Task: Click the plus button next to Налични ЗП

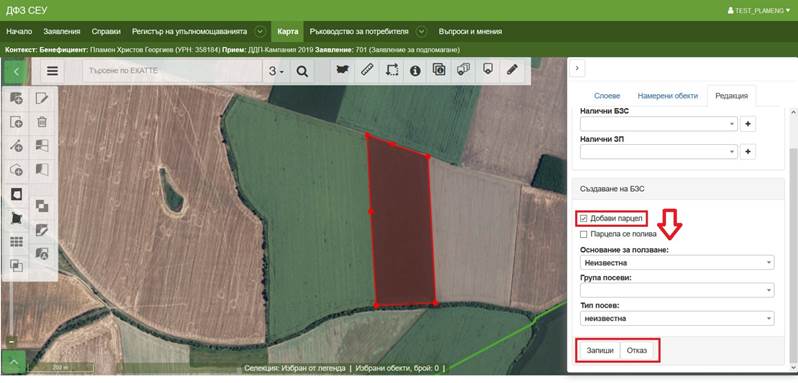Action: point(748,152)
